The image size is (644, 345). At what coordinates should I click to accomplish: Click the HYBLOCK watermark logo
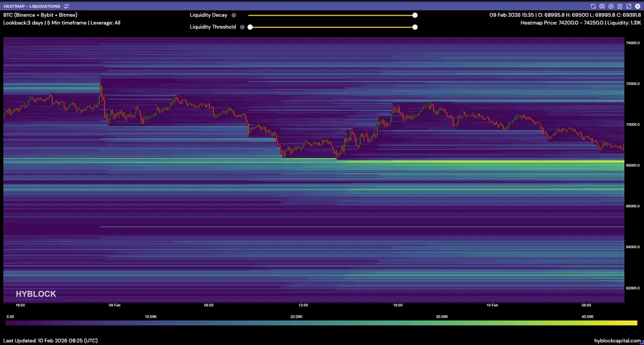coord(35,294)
